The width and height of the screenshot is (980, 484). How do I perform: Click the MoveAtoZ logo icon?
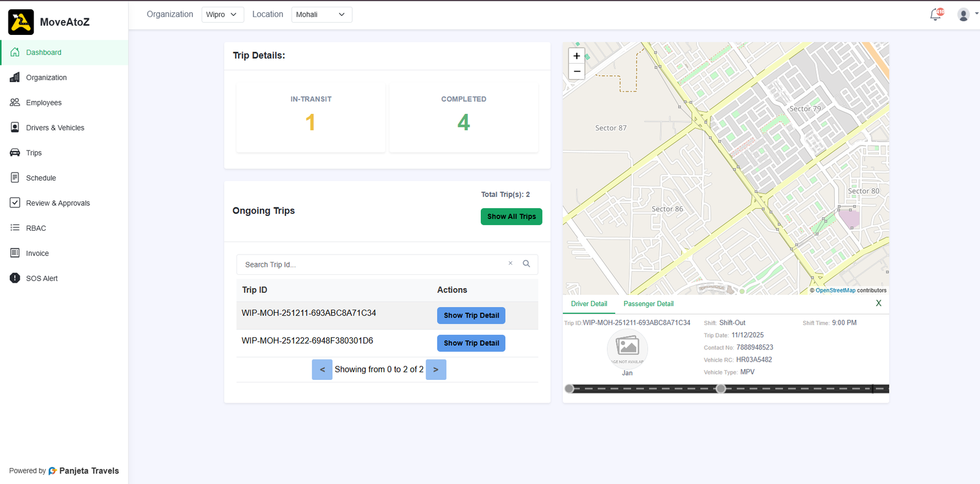[x=21, y=22]
